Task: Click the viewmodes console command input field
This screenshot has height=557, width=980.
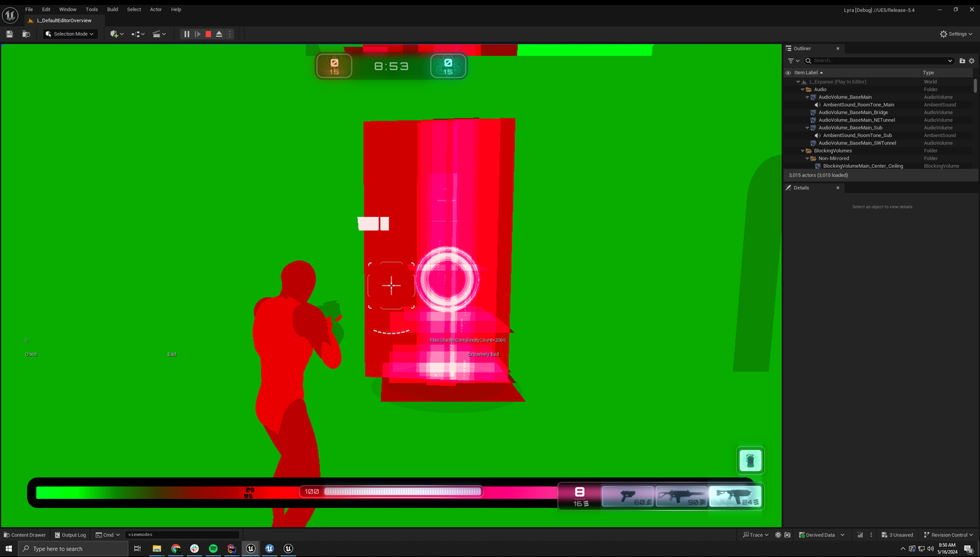Action: click(x=182, y=535)
